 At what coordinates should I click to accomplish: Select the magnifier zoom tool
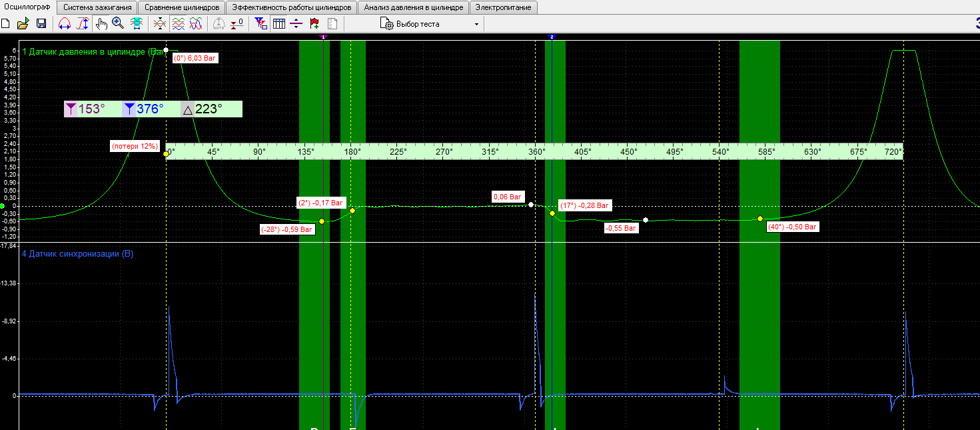(x=118, y=23)
